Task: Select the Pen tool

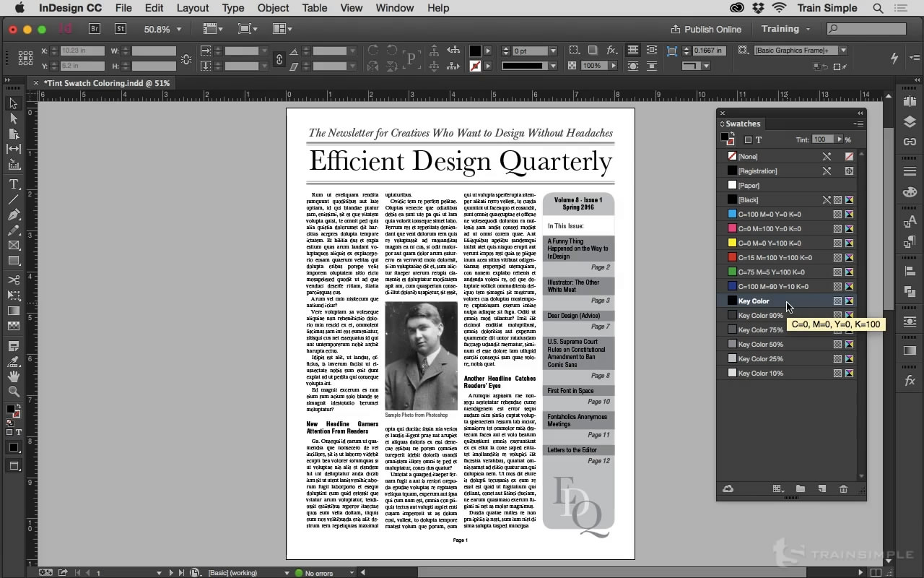Action: [x=13, y=215]
